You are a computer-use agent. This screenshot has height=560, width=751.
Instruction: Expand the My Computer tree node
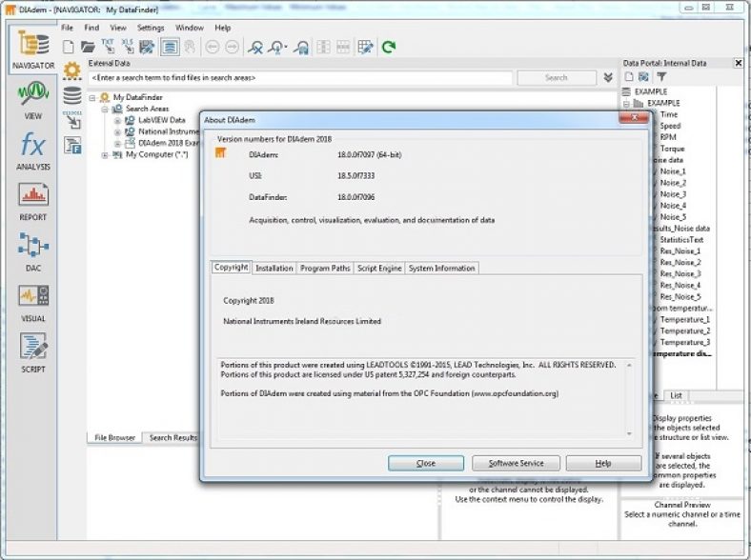click(106, 154)
